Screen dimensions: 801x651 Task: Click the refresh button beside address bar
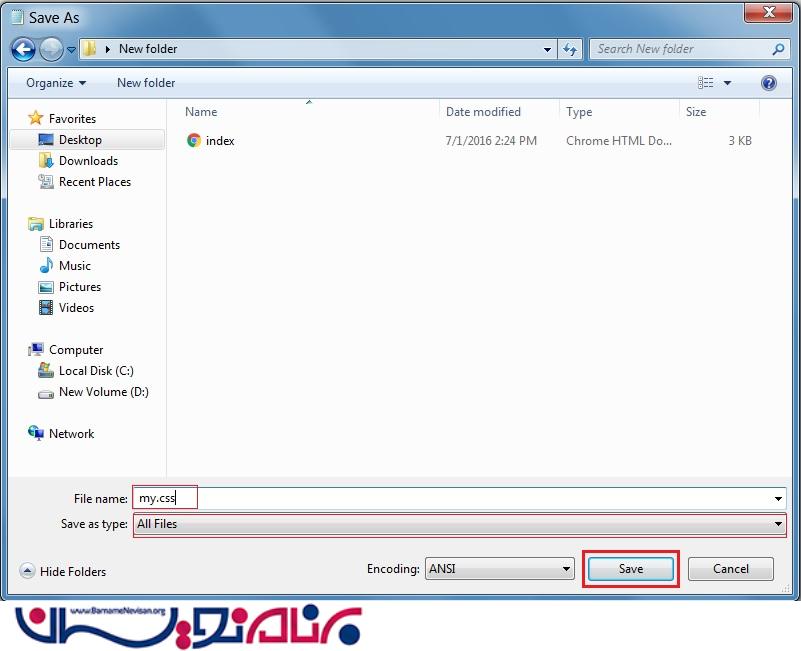tap(570, 49)
